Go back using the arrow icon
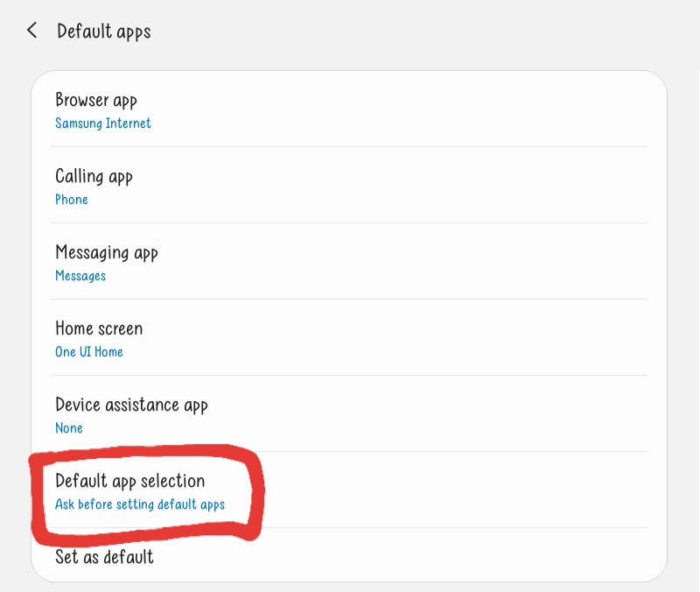This screenshot has height=592, width=700. coord(32,31)
